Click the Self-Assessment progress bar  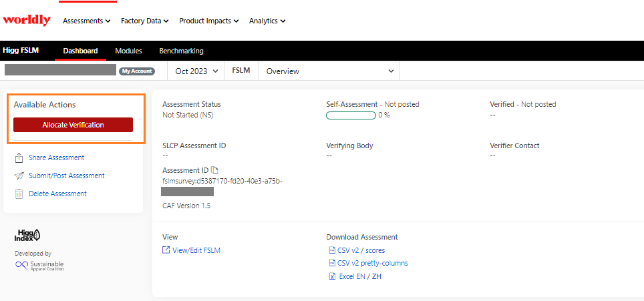point(351,115)
